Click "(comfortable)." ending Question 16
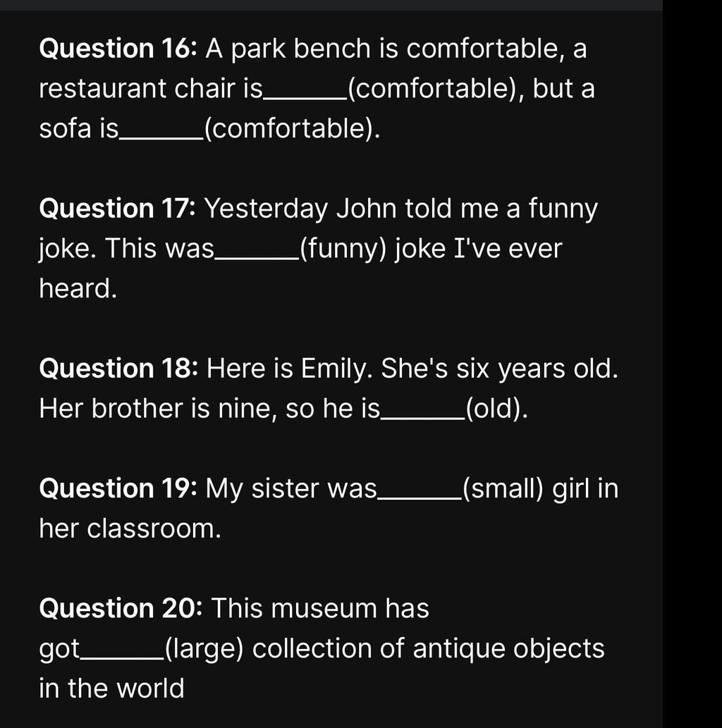The height and width of the screenshot is (728, 722). tap(292, 128)
